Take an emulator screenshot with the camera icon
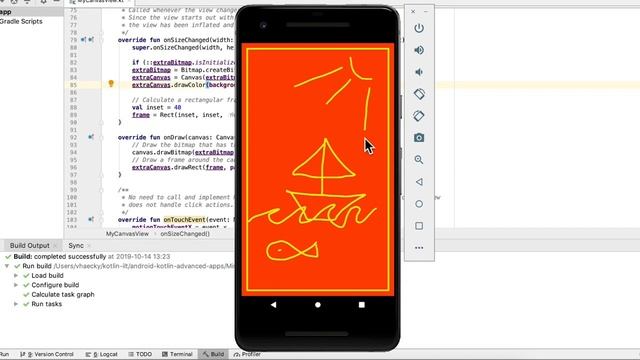The image size is (640, 360). tap(419, 138)
